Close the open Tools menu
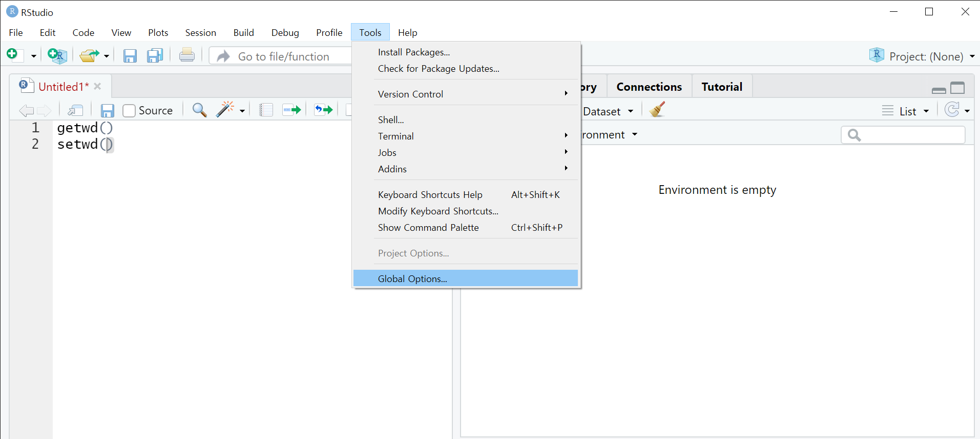Viewport: 980px width, 439px height. [x=370, y=32]
